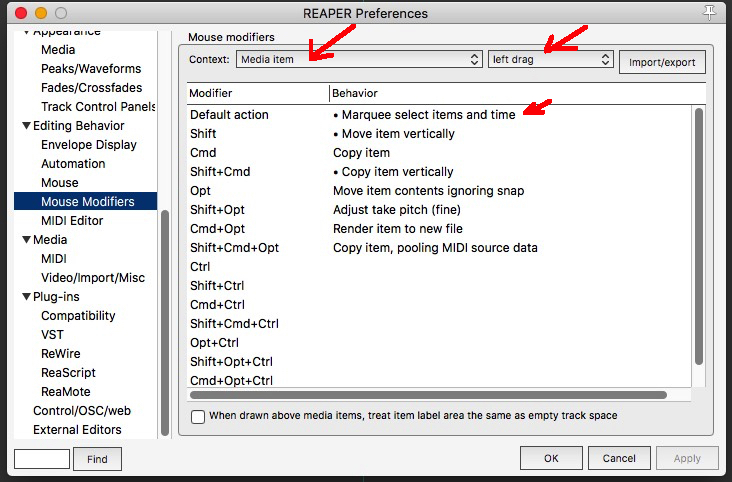Select the Shift+Cmd modifier row
Viewport: 732px width, 482px height.
439,171
